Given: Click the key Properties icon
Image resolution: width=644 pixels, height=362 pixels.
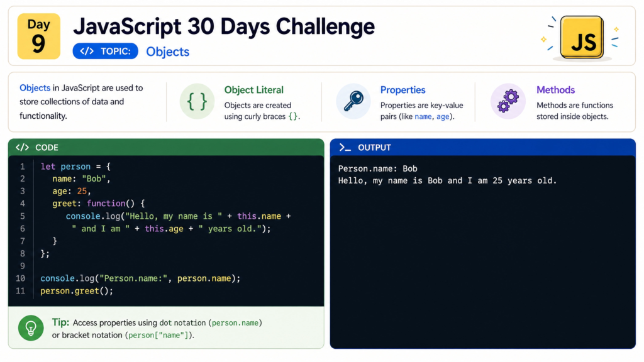Looking at the screenshot, I should tap(353, 101).
